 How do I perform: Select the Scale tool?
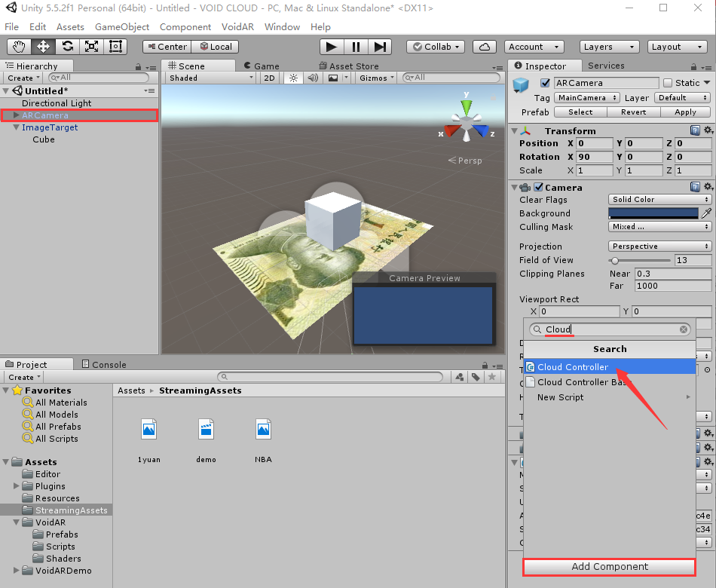pos(91,47)
